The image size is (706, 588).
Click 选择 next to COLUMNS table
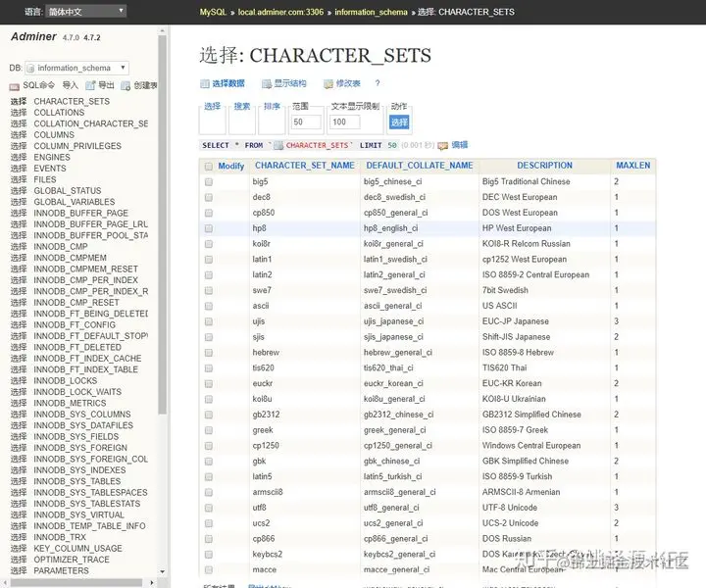[19, 135]
